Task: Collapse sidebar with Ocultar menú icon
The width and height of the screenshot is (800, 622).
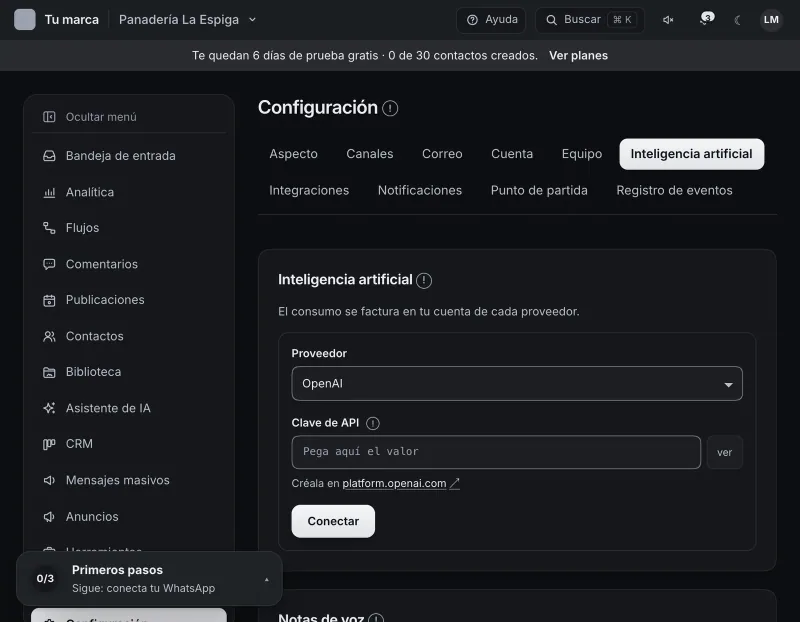Action: pyautogui.click(x=49, y=117)
